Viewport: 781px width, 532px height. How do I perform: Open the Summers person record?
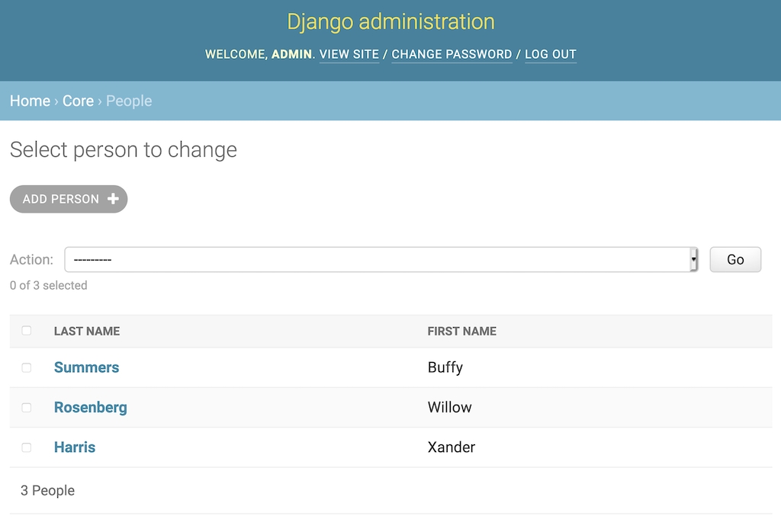(x=86, y=367)
